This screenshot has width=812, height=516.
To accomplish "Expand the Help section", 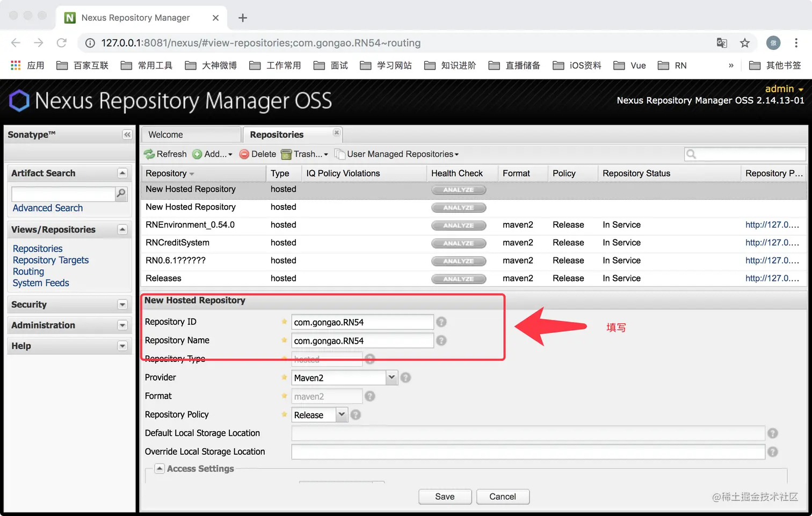I will 122,346.
